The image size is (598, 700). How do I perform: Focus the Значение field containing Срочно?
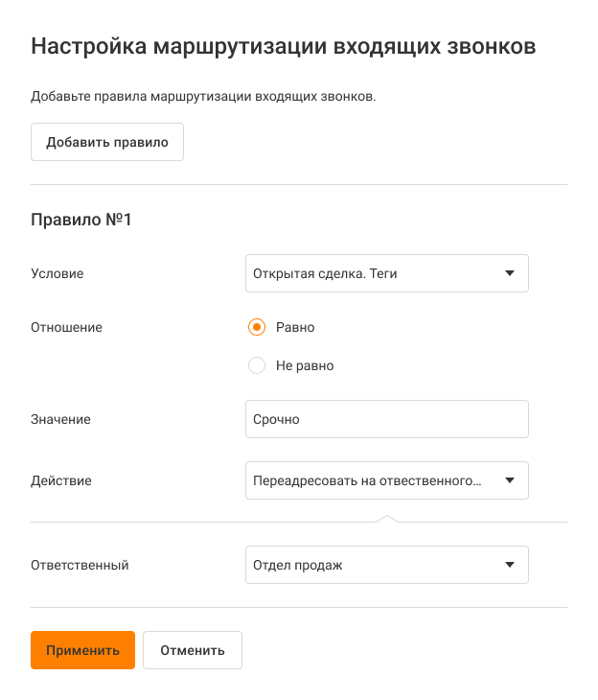click(386, 419)
